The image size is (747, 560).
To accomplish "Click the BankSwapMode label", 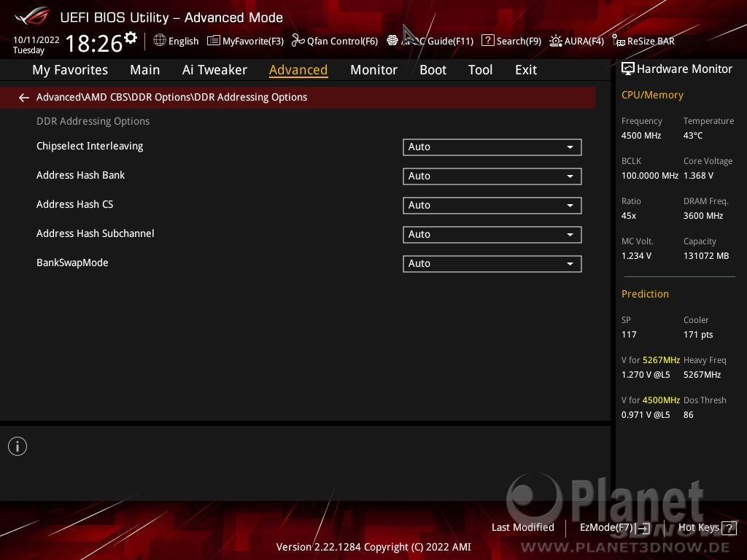I will click(72, 262).
